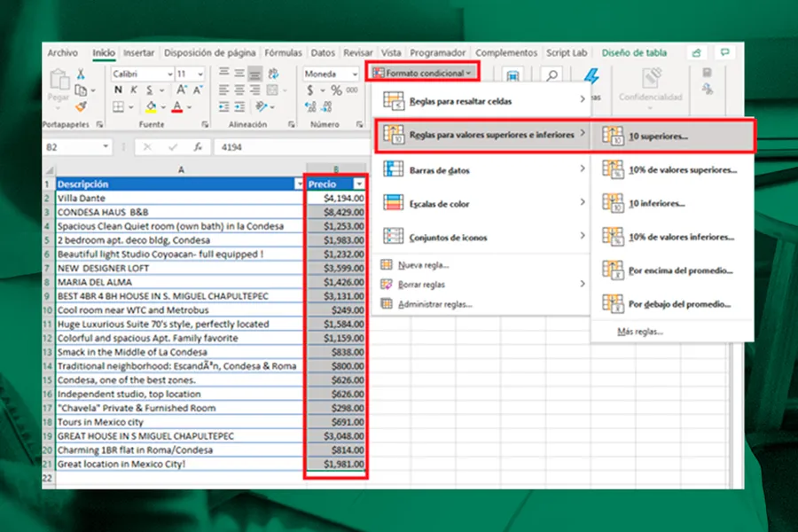798x532 pixels.
Task: Click the decrease indent icon
Action: tap(224, 107)
